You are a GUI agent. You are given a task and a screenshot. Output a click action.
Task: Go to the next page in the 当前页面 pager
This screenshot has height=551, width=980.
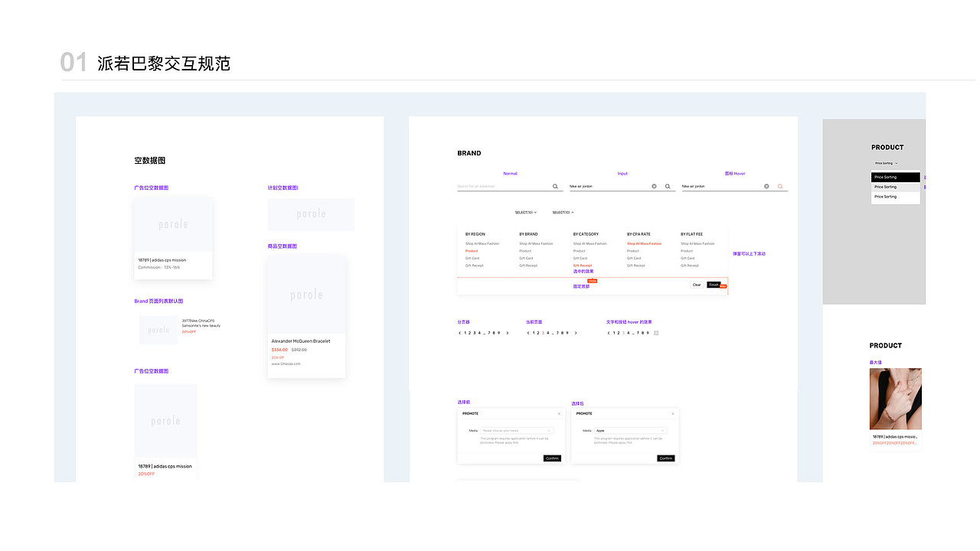576,333
